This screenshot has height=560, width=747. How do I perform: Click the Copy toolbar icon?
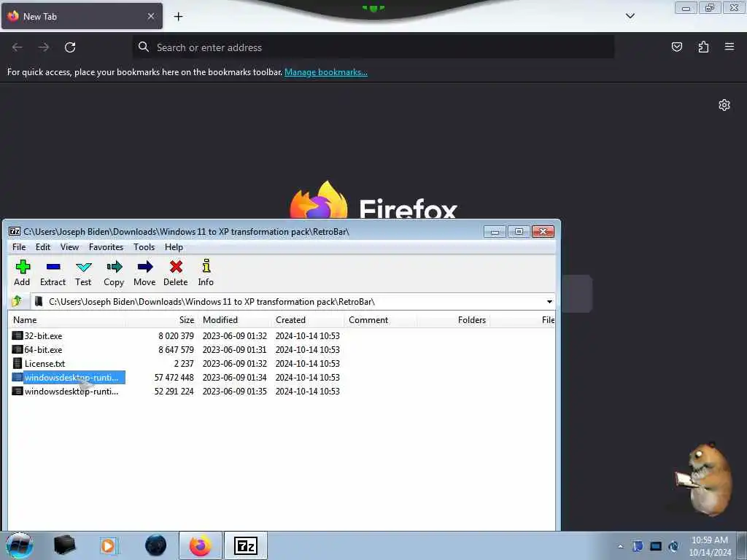click(114, 273)
